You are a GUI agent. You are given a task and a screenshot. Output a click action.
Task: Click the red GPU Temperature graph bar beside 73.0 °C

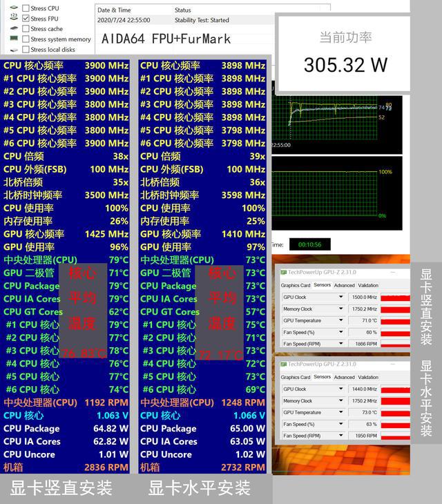396,413
